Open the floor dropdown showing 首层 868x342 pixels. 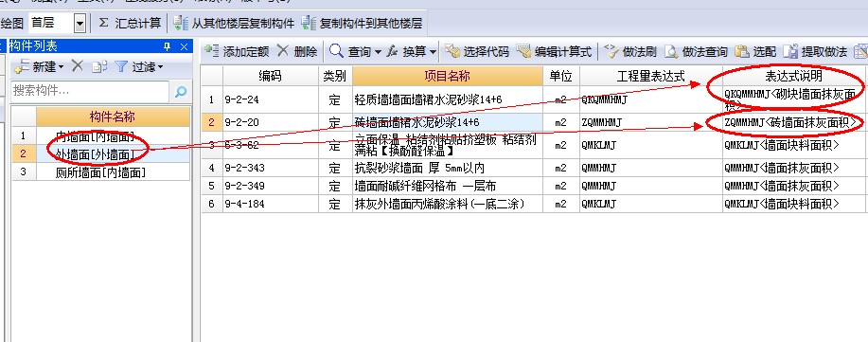[80, 24]
